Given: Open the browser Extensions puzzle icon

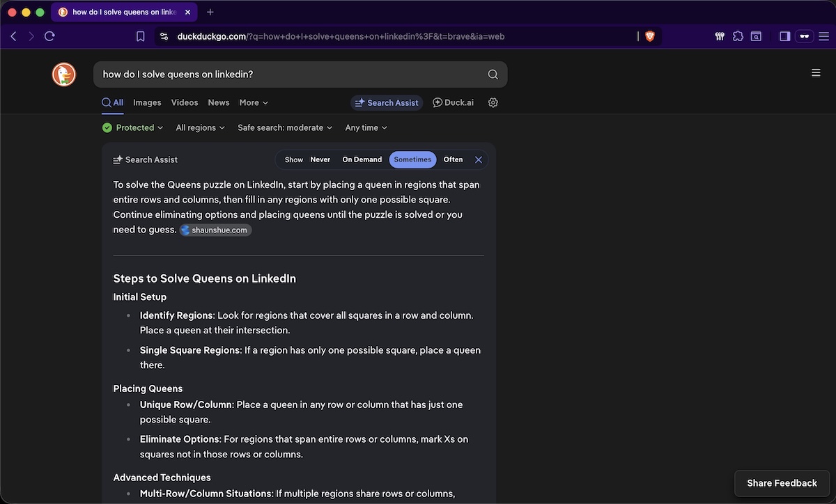Looking at the screenshot, I should (738, 36).
